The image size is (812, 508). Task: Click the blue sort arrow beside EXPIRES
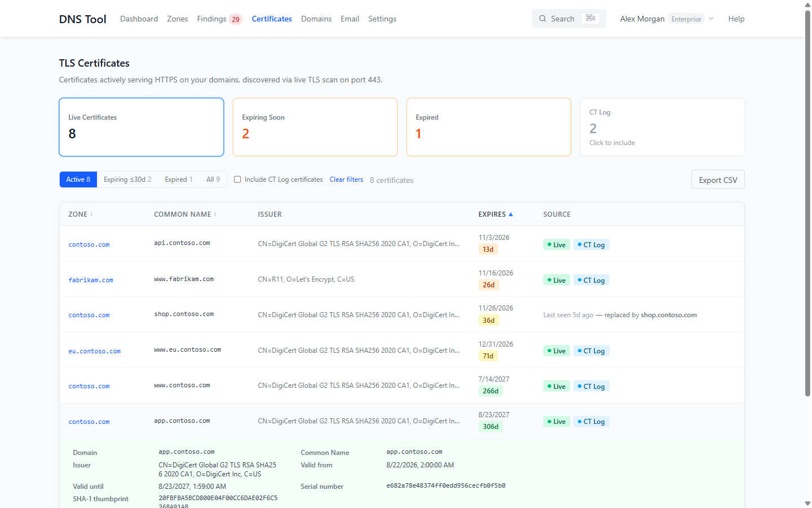(511, 214)
